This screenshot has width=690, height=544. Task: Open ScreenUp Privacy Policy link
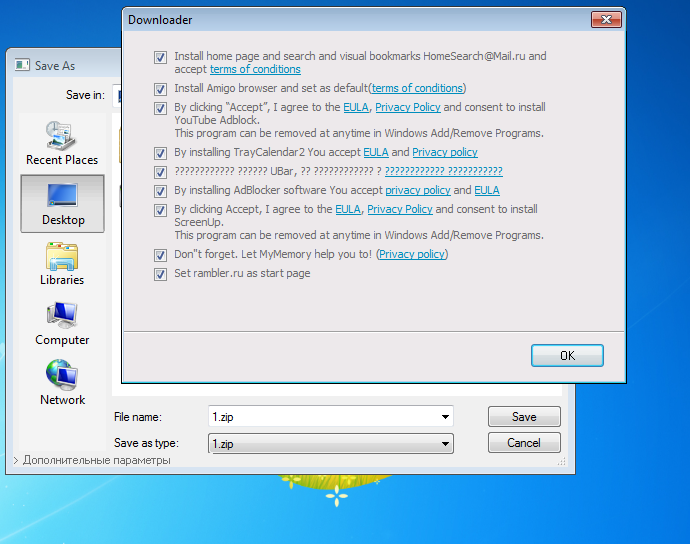[x=400, y=209]
